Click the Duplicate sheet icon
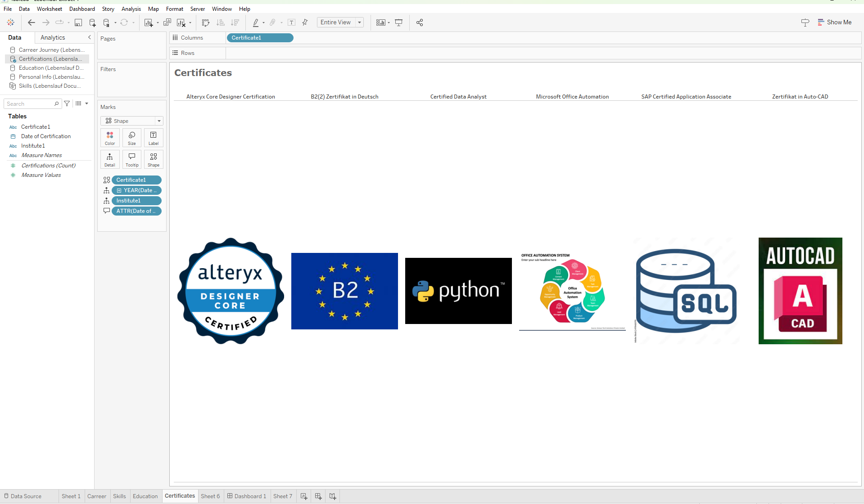This screenshot has height=504, width=864. 167,22
